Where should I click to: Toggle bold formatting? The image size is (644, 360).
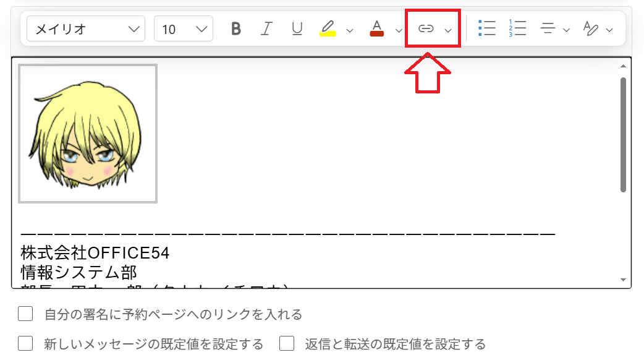pos(235,29)
